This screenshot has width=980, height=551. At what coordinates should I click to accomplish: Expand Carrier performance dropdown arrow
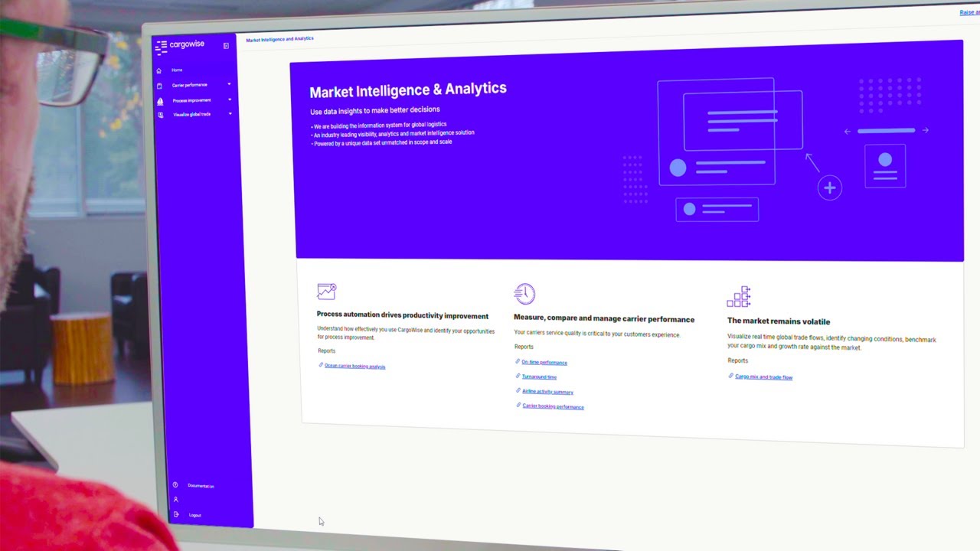[x=229, y=84]
